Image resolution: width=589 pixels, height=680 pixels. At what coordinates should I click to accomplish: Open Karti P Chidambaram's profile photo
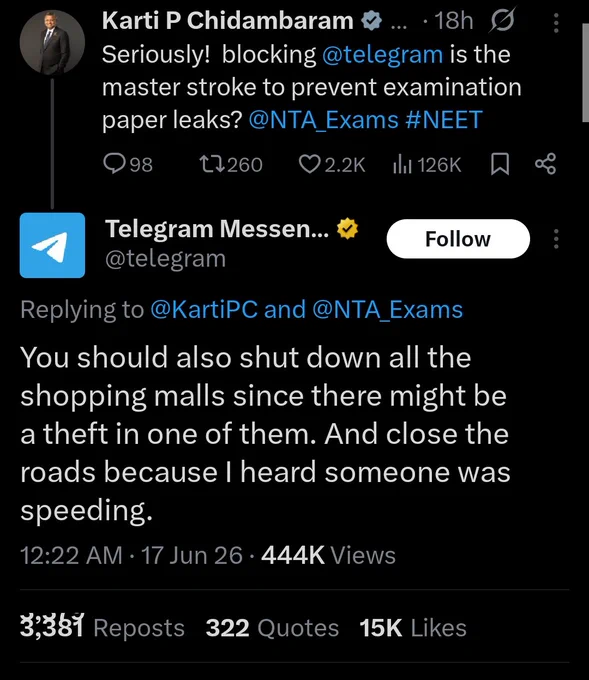(x=52, y=42)
